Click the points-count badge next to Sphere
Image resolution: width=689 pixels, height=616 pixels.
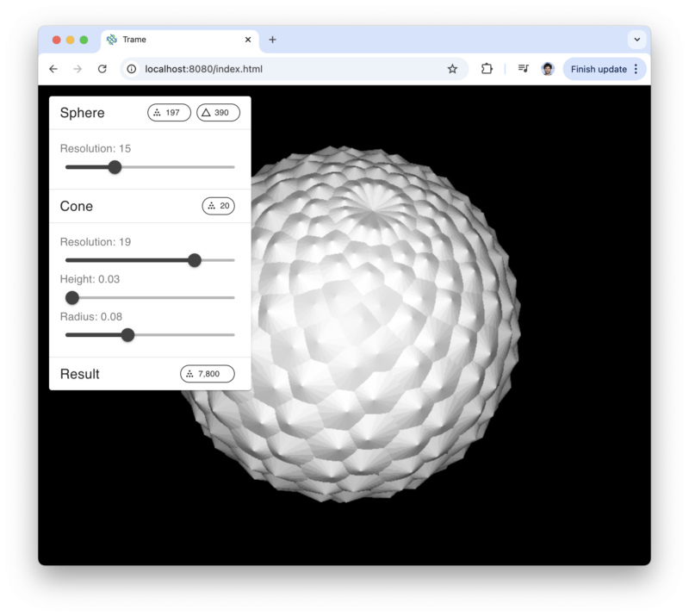point(169,112)
